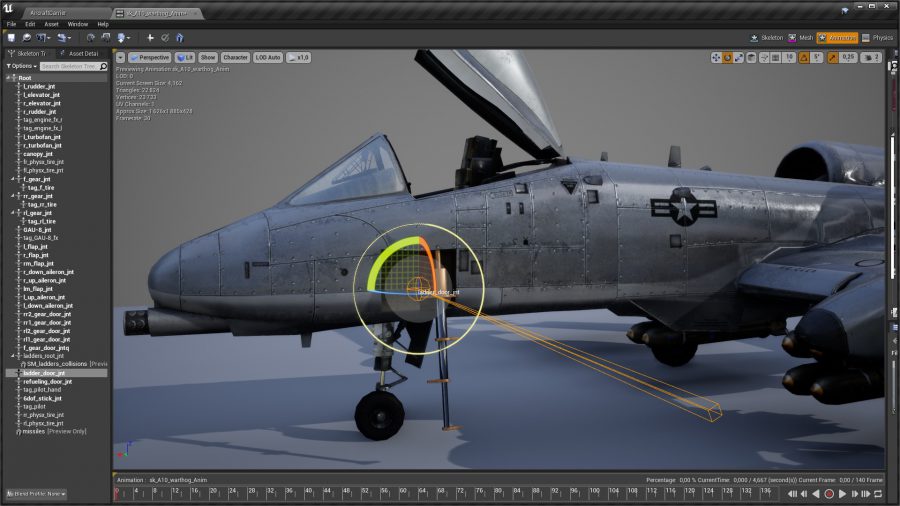
Task: Open the Edit menu
Action: tap(30, 24)
